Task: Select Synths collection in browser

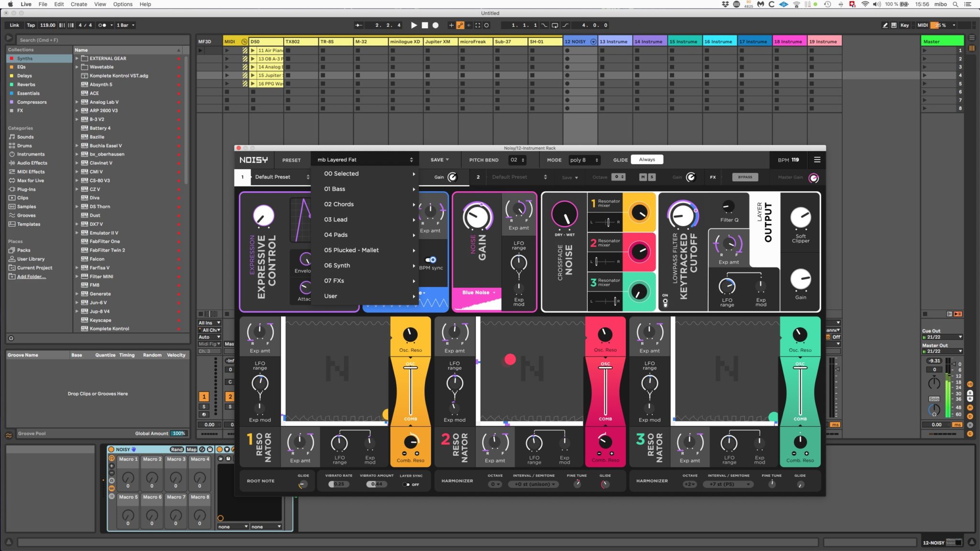Action: click(39, 58)
